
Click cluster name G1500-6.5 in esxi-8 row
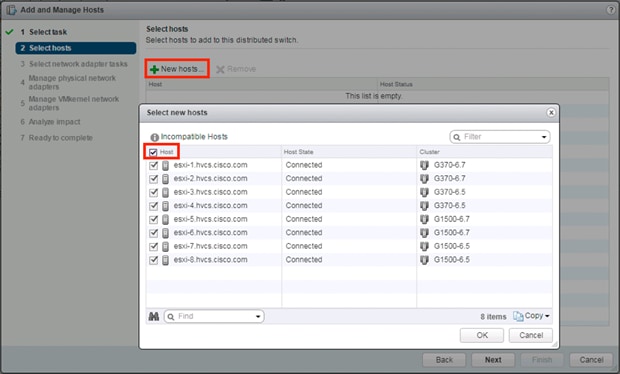(452, 260)
